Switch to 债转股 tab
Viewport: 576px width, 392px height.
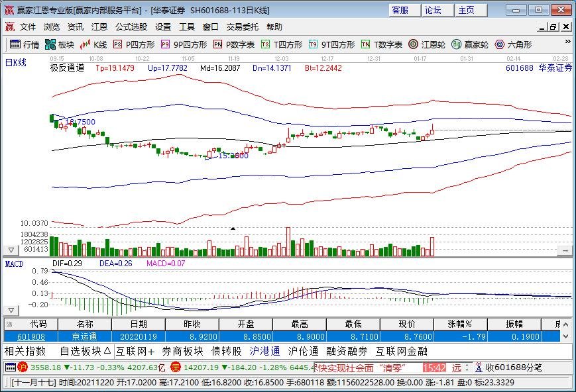coord(227,351)
